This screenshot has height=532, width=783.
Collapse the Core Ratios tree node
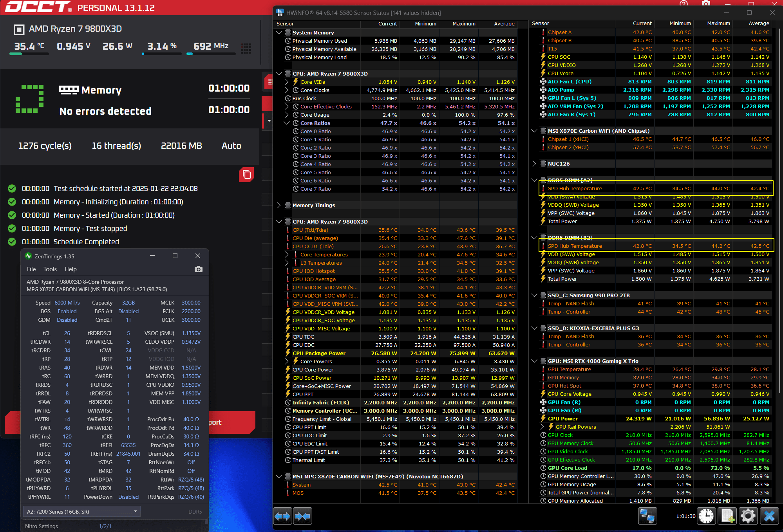(287, 123)
